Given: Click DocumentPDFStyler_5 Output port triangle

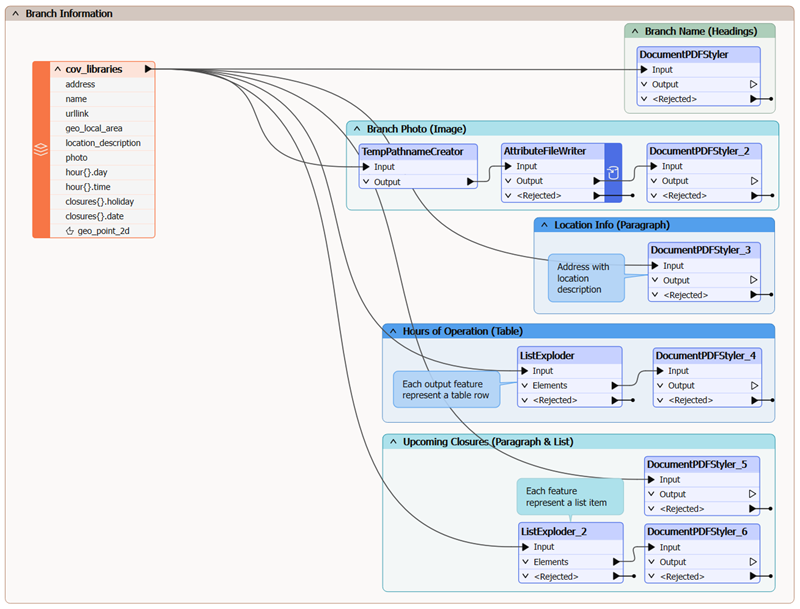Looking at the screenshot, I should click(x=753, y=494).
